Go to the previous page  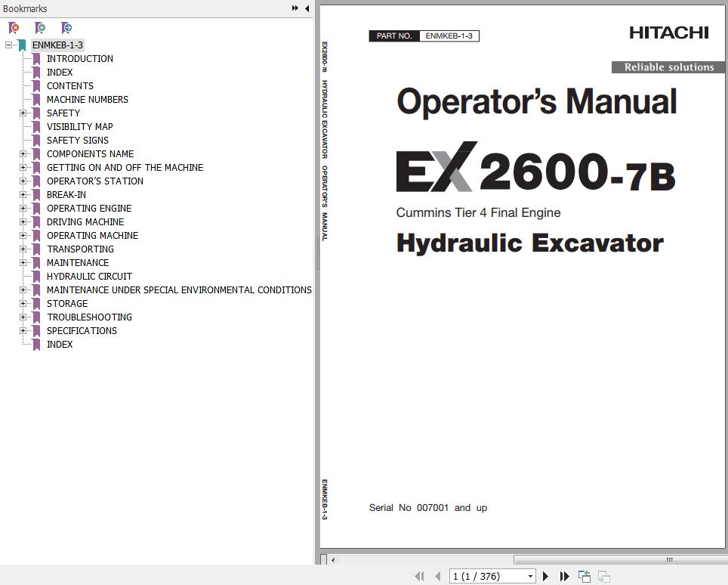point(437,576)
